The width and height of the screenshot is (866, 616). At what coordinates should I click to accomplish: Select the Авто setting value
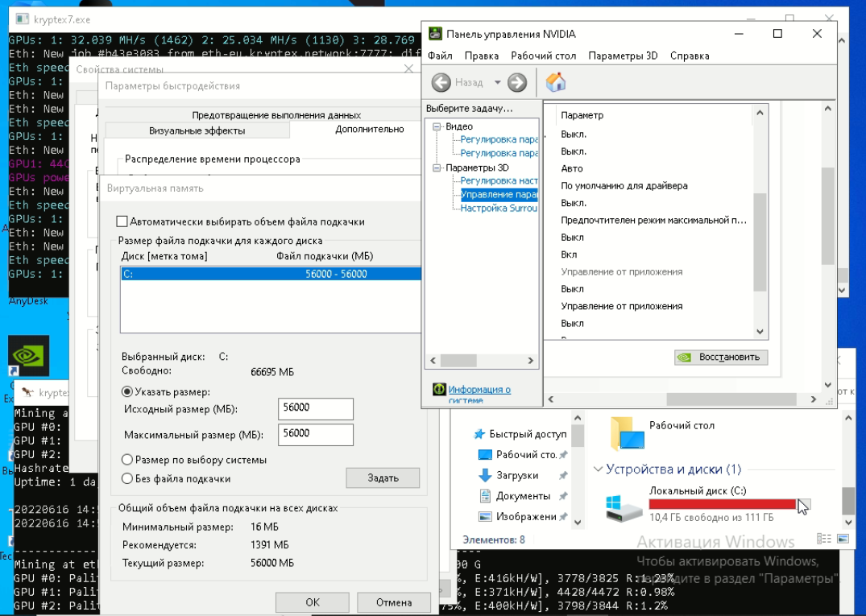pos(572,168)
